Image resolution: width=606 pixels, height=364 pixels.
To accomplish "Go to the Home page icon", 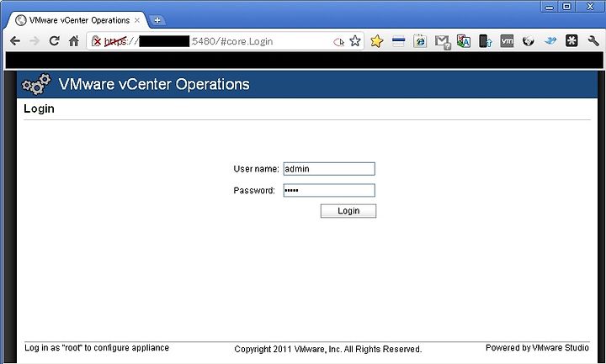I will pos(74,40).
